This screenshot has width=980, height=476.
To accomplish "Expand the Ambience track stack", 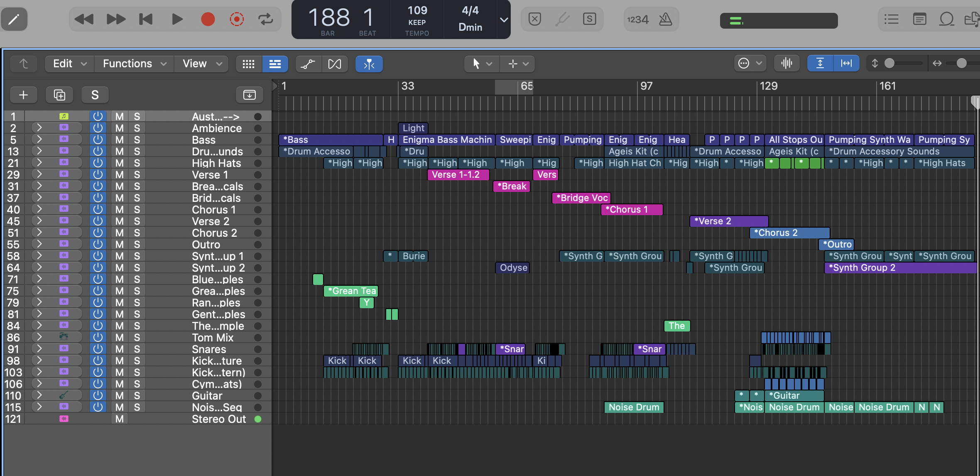I will pyautogui.click(x=39, y=128).
